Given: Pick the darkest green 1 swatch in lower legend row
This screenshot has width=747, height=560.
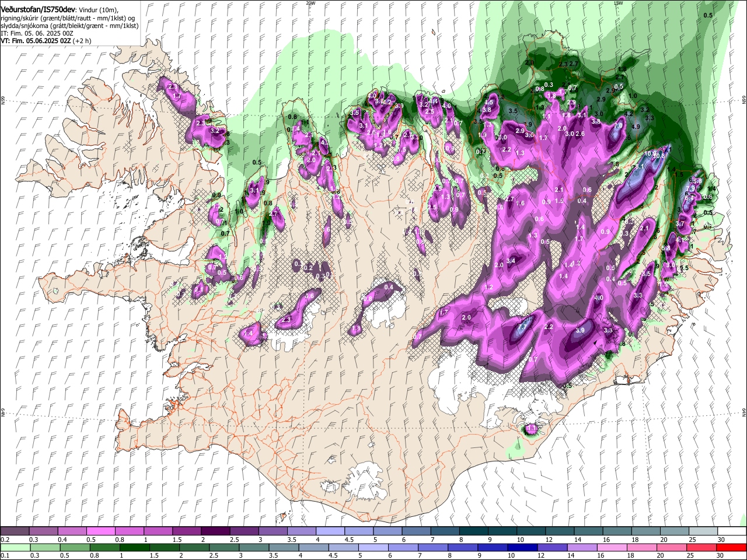Looking at the screenshot, I should pos(134,548).
